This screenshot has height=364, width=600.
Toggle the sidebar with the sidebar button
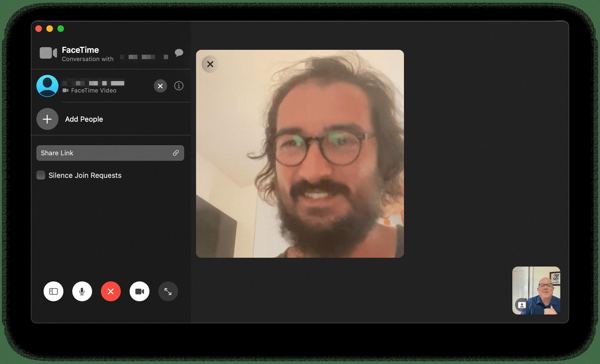[53, 291]
